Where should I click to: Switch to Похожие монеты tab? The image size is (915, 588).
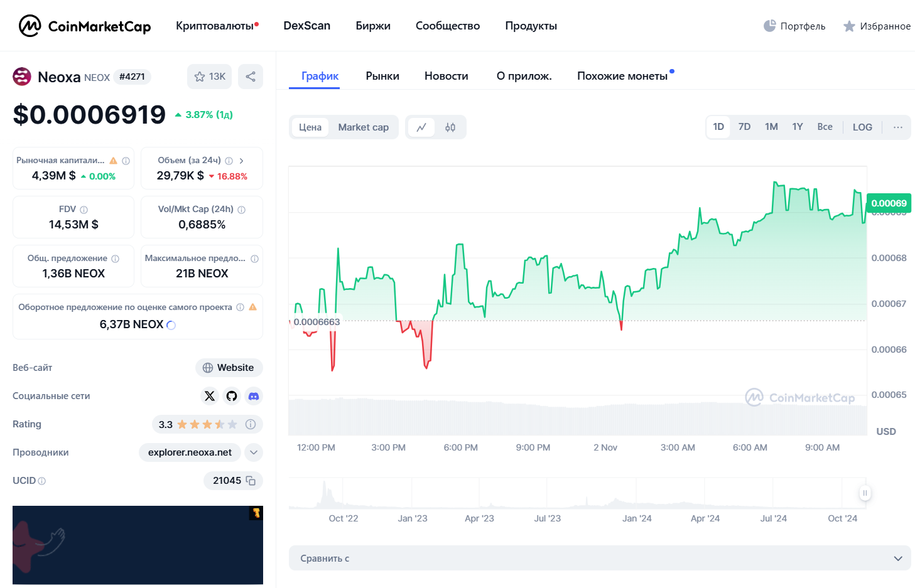(622, 76)
